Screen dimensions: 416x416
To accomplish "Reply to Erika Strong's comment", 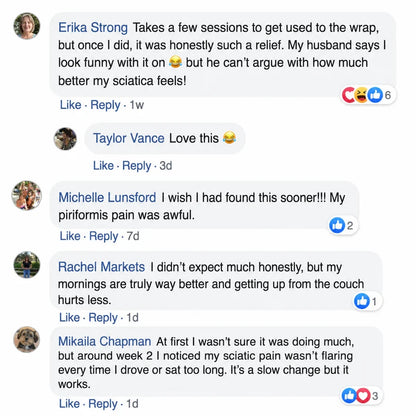I will tap(105, 105).
